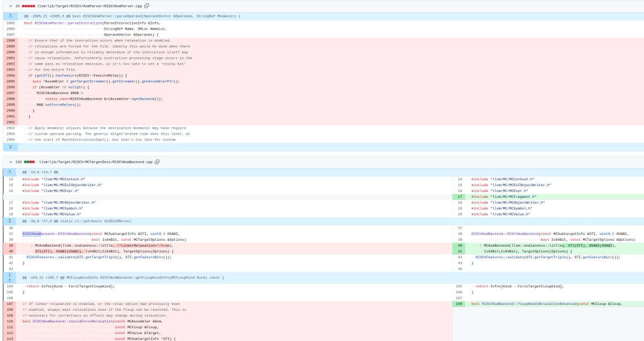Click hasFeature in the getSTI() check
Screen dimensions: 644x341
tap(67, 76)
